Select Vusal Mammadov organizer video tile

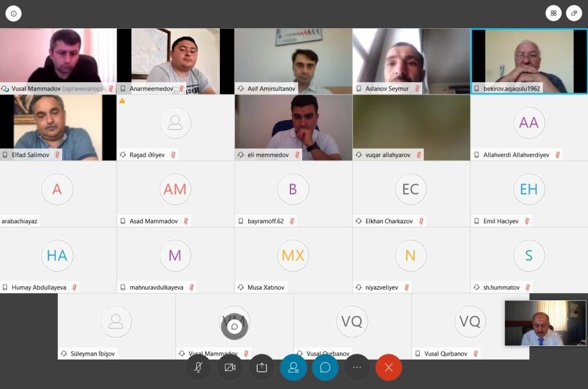(x=58, y=61)
